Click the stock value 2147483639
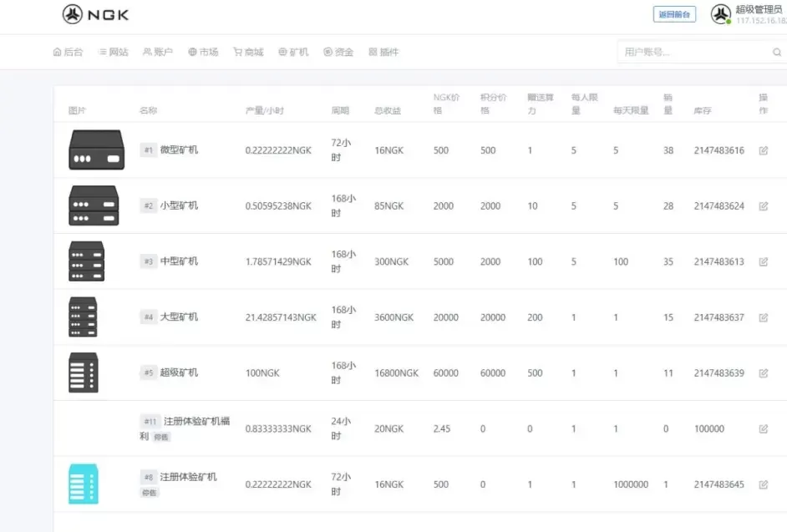The height and width of the screenshot is (532, 787). pos(719,373)
